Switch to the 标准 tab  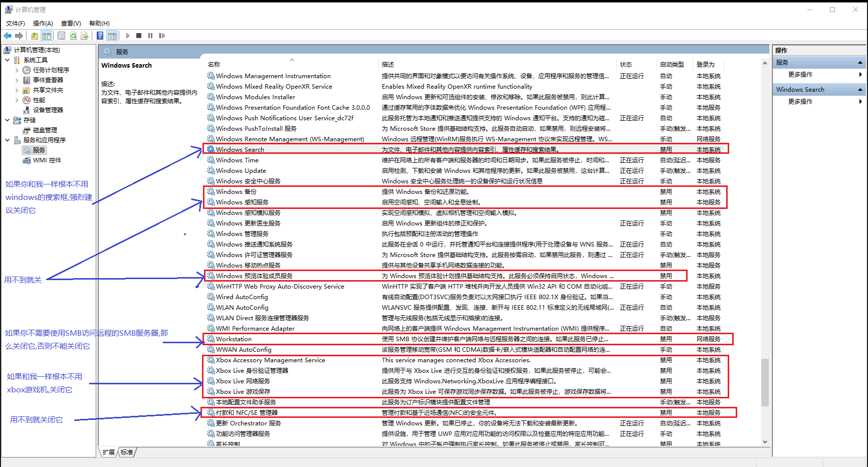coord(127,452)
